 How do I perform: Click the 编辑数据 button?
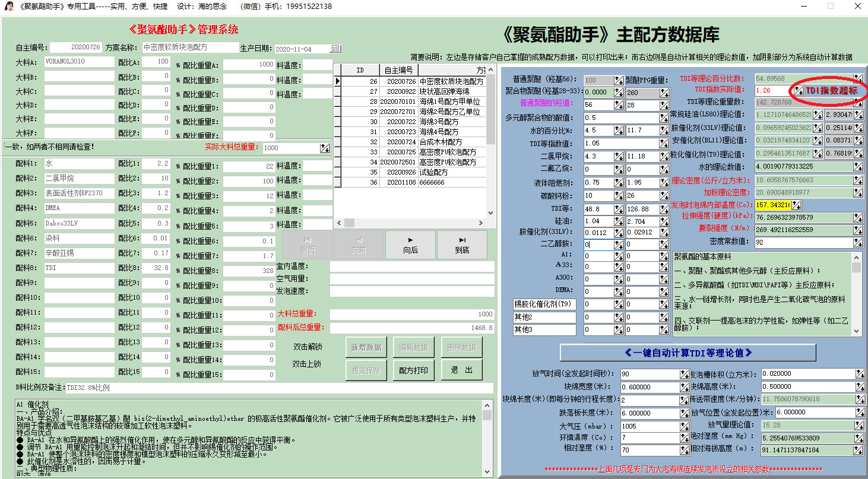tap(414, 347)
